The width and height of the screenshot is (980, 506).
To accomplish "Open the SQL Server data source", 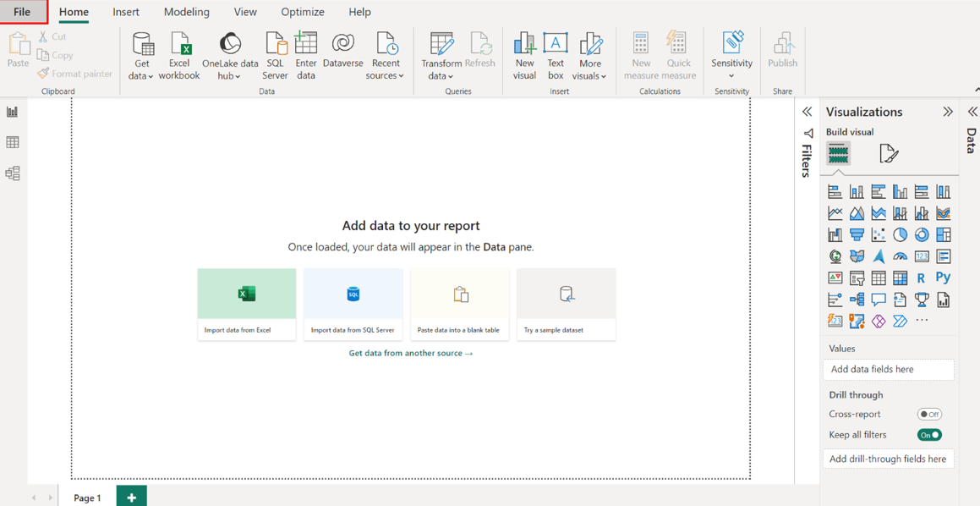I will [x=275, y=56].
